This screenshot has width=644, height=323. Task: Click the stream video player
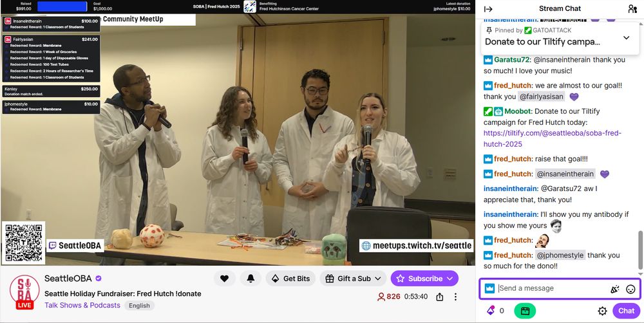pyautogui.click(x=238, y=140)
